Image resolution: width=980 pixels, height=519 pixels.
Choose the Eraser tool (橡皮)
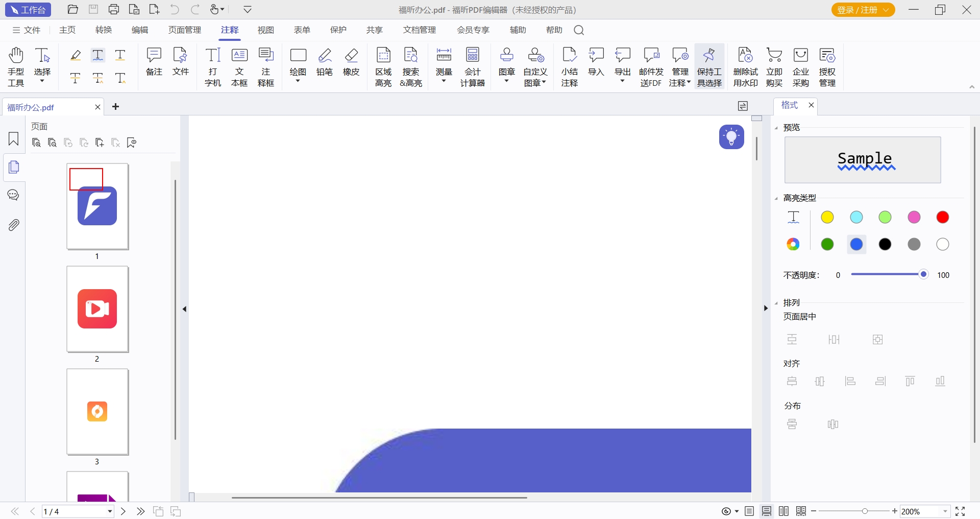pos(351,62)
